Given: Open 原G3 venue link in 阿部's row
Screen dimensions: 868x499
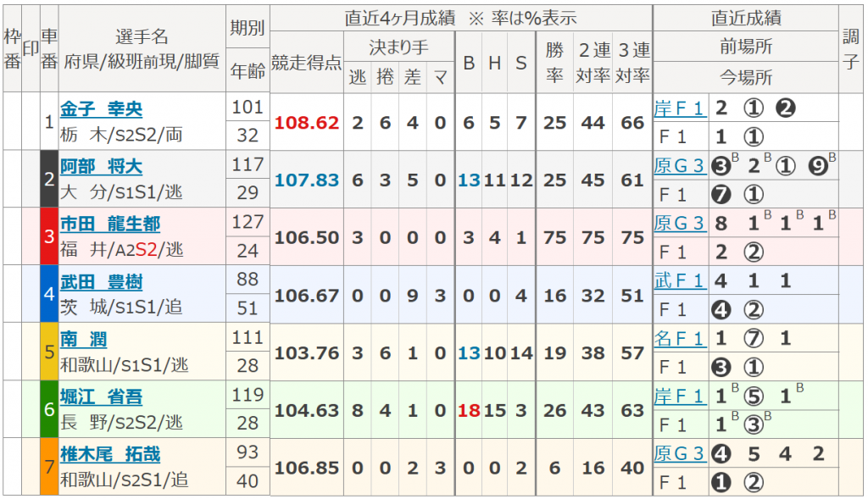Looking at the screenshot, I should [x=679, y=166].
